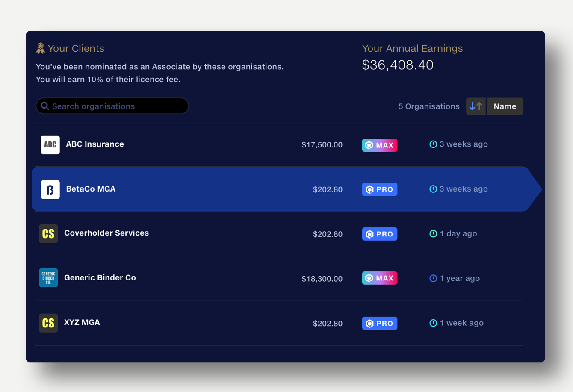The height and width of the screenshot is (392, 573).
Task: Click the clock icon for Coverholder Services
Action: point(433,234)
